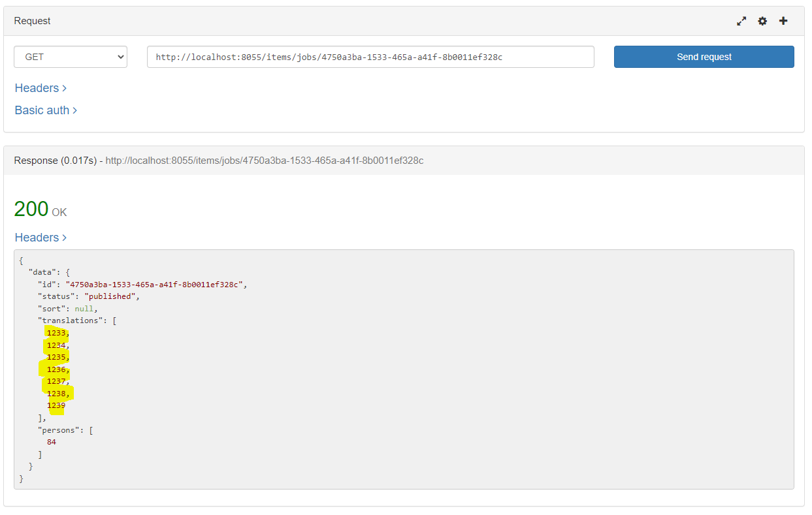Click the "sort" key
The height and width of the screenshot is (515, 812).
pyautogui.click(x=52, y=309)
